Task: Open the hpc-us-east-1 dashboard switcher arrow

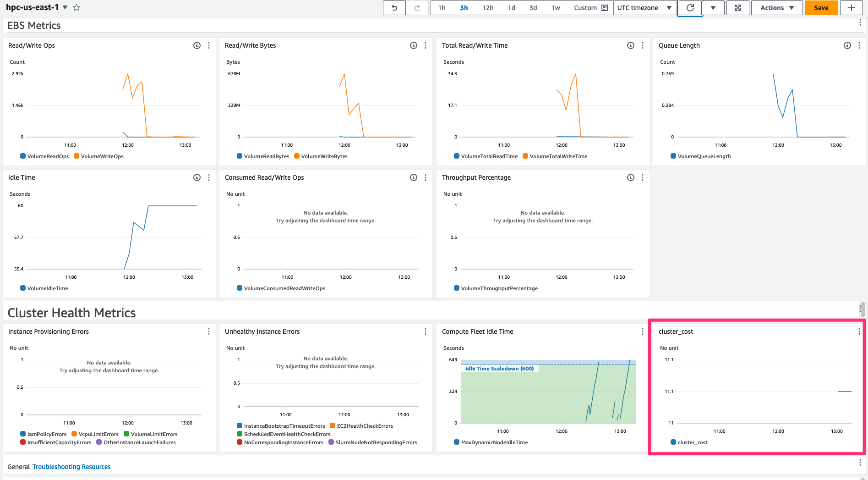Action: coord(65,7)
